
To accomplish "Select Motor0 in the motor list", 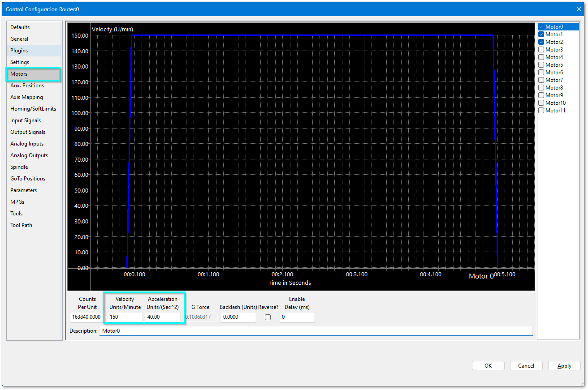I will (554, 27).
